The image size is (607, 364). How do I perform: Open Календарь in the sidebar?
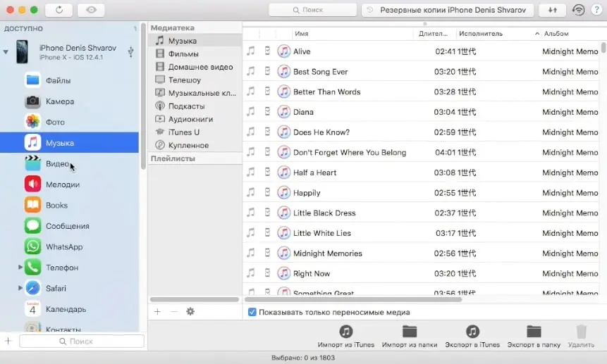[x=69, y=309]
